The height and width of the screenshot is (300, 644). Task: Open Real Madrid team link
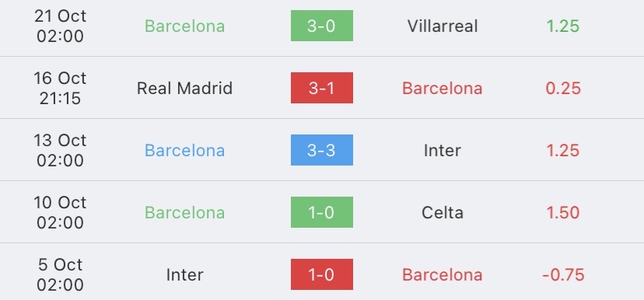tap(184, 89)
